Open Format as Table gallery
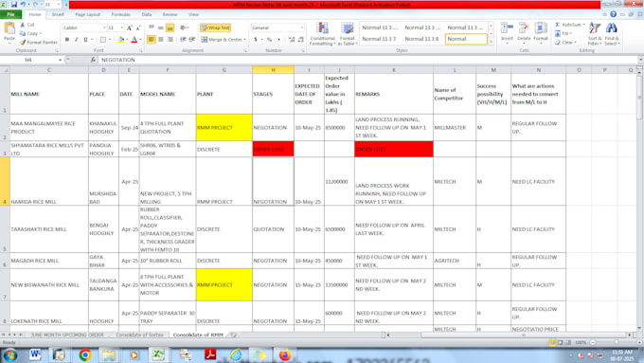This screenshot has height=363, width=644. point(348,34)
